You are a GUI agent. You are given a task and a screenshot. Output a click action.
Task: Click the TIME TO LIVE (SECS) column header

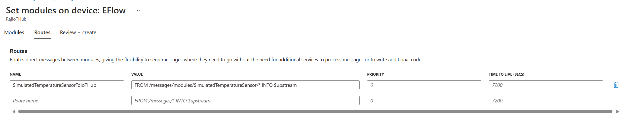(506, 74)
